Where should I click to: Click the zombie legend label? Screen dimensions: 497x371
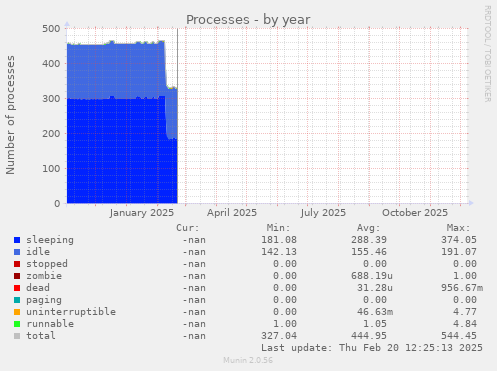pos(44,276)
